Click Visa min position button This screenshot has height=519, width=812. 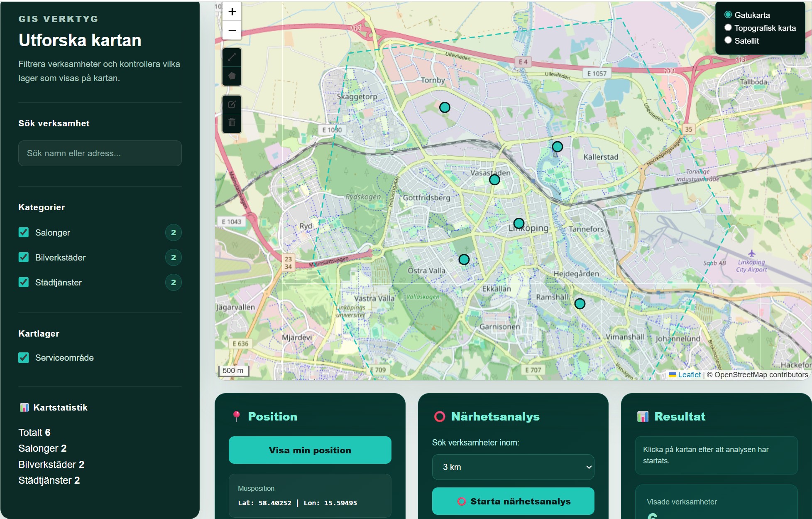tap(310, 450)
